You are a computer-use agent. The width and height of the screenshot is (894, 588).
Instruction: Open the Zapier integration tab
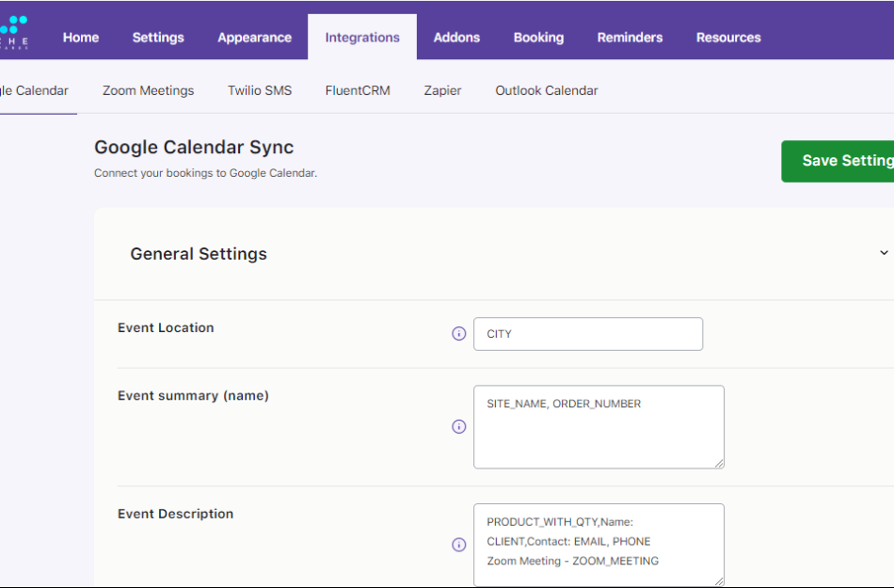(442, 90)
